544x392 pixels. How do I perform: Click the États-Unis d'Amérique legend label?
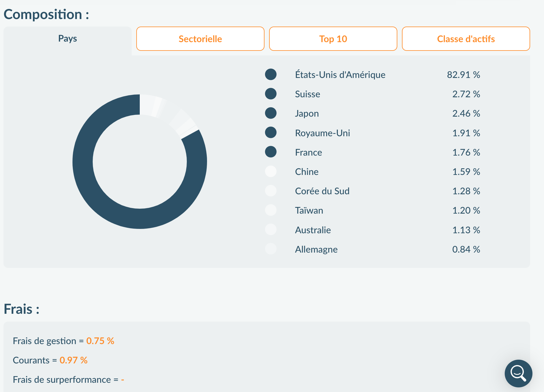[x=340, y=75]
